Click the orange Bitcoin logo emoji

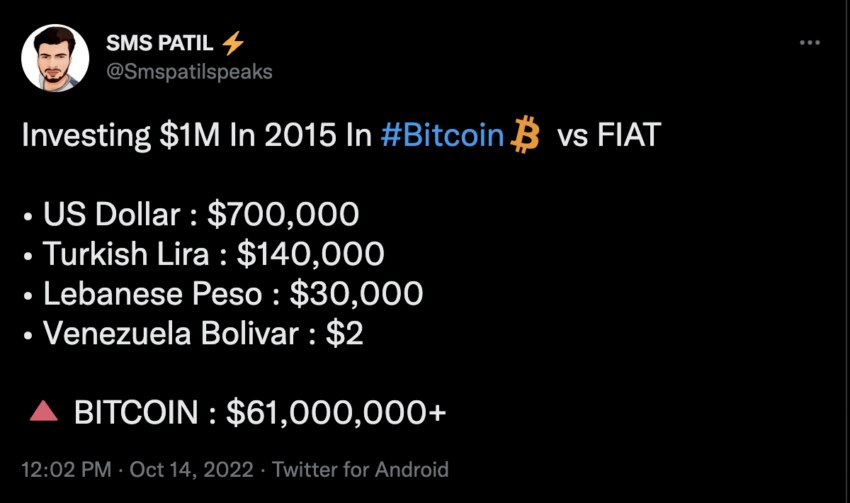point(525,135)
